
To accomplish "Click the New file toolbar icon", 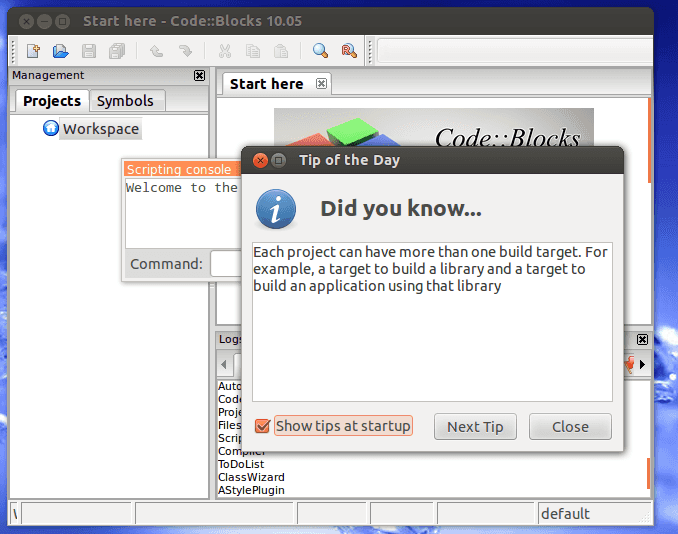I will pos(33,51).
